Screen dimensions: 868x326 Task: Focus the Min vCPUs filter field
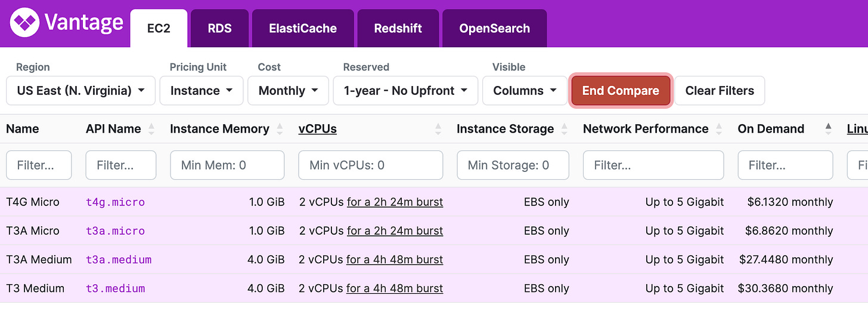click(370, 165)
